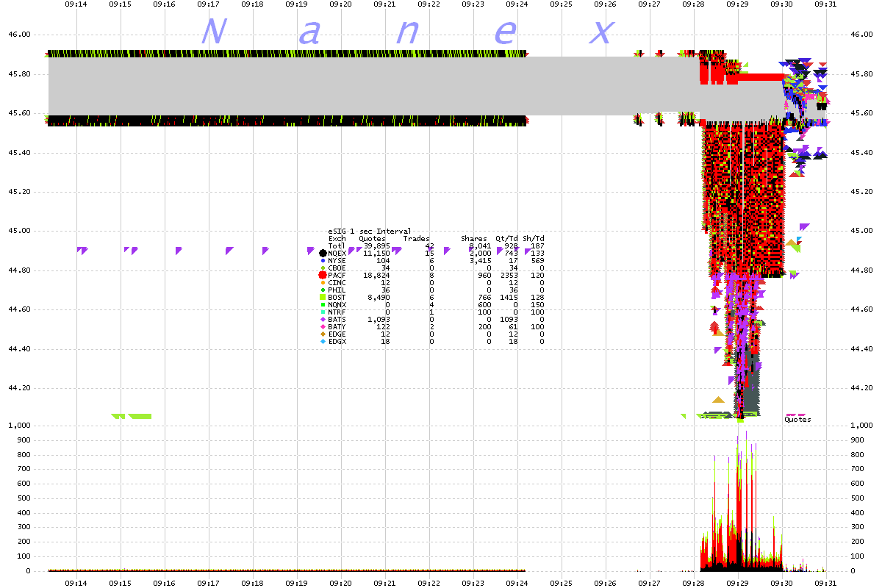Click the 'CINC' exchange label
Image resolution: width=882 pixels, height=588 pixels.
337,282
